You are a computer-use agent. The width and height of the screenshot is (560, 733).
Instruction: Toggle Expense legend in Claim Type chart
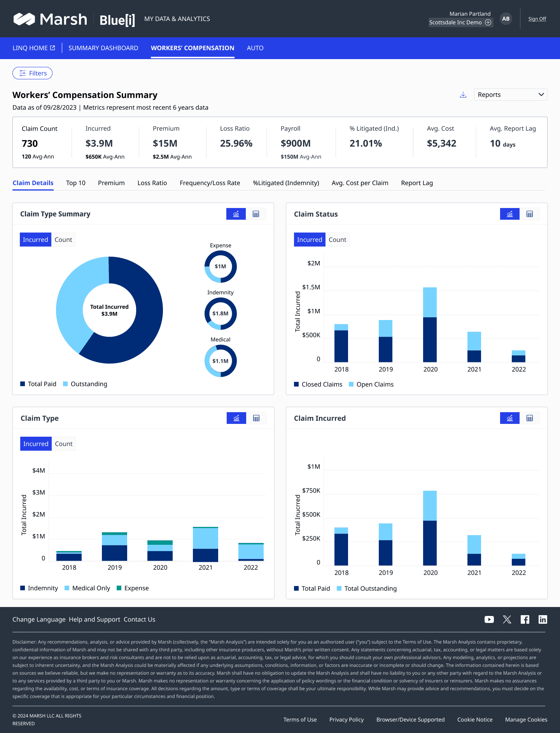[x=133, y=588]
